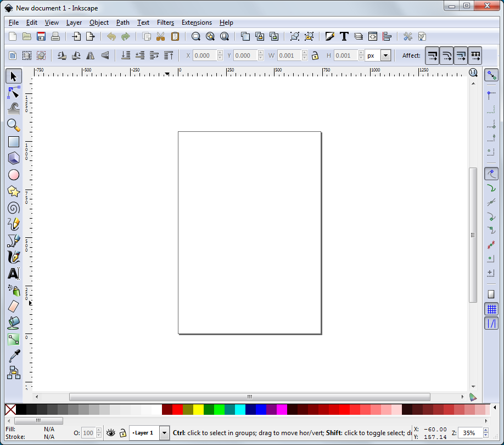The height and width of the screenshot is (445, 504).
Task: Select the Text tool in toolbox
Action: (x=14, y=274)
